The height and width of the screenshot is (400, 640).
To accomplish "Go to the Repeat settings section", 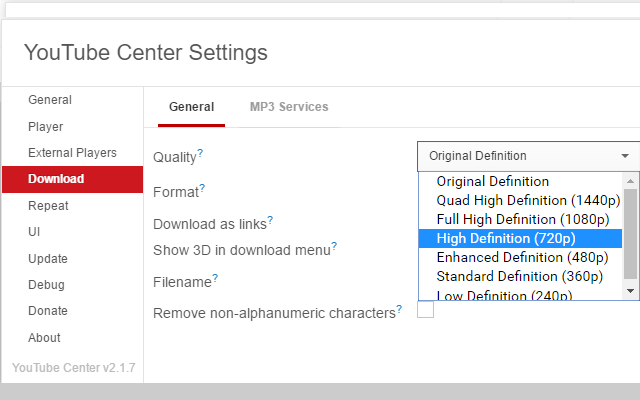I will (x=48, y=206).
